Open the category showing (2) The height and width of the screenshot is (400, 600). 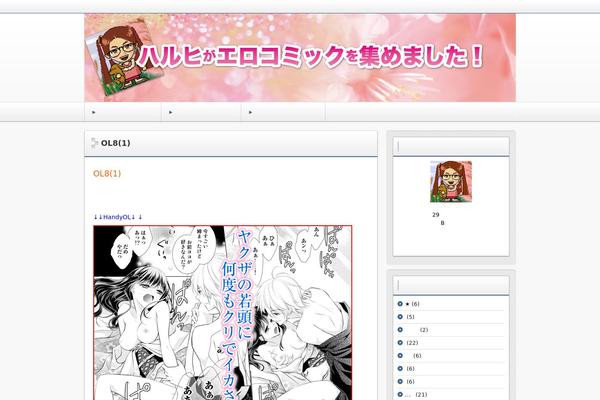pyautogui.click(x=424, y=330)
